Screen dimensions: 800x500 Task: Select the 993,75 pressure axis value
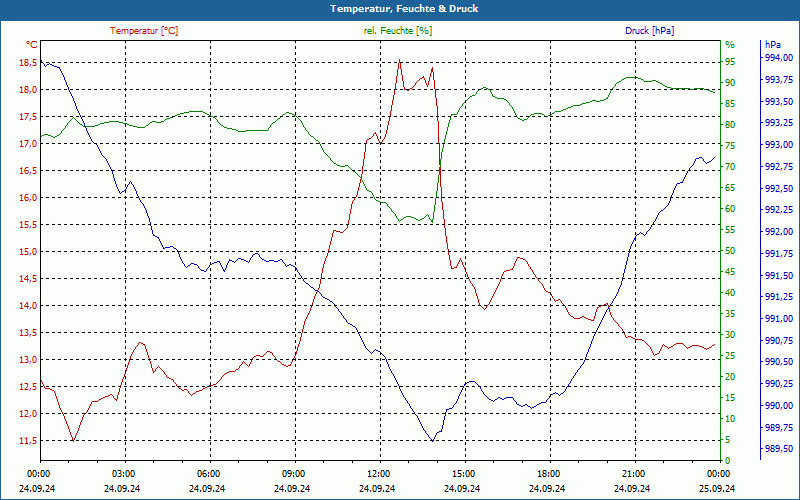coord(779,80)
